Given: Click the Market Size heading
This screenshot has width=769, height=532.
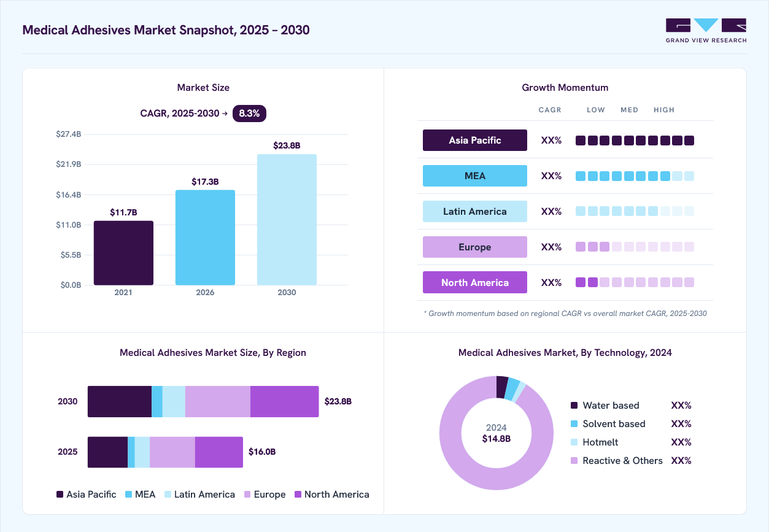Looking at the screenshot, I should pyautogui.click(x=203, y=88).
